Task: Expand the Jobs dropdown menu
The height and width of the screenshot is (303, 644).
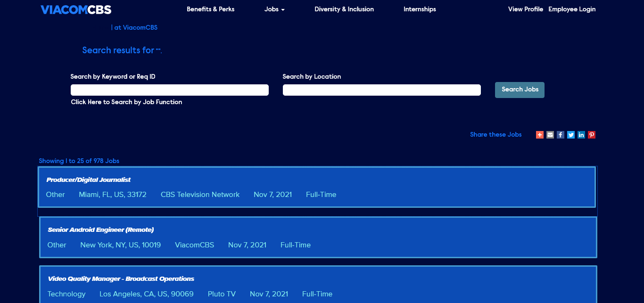Action: click(x=274, y=9)
